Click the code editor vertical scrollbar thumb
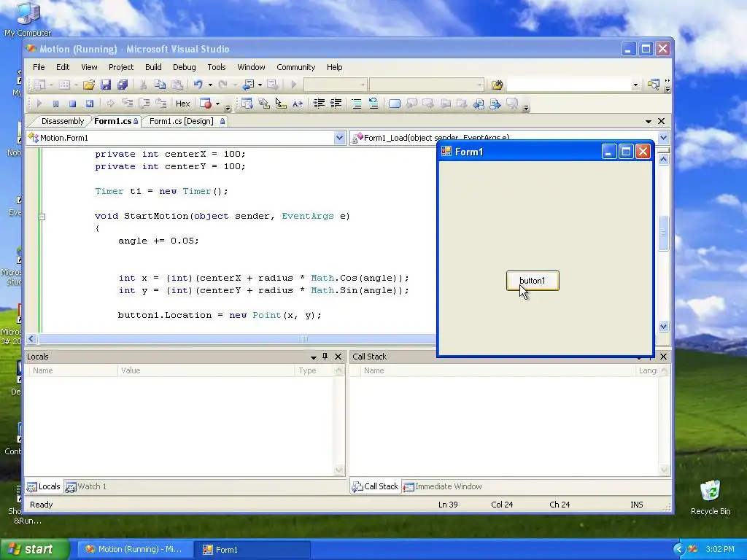747x560 pixels. 663,233
